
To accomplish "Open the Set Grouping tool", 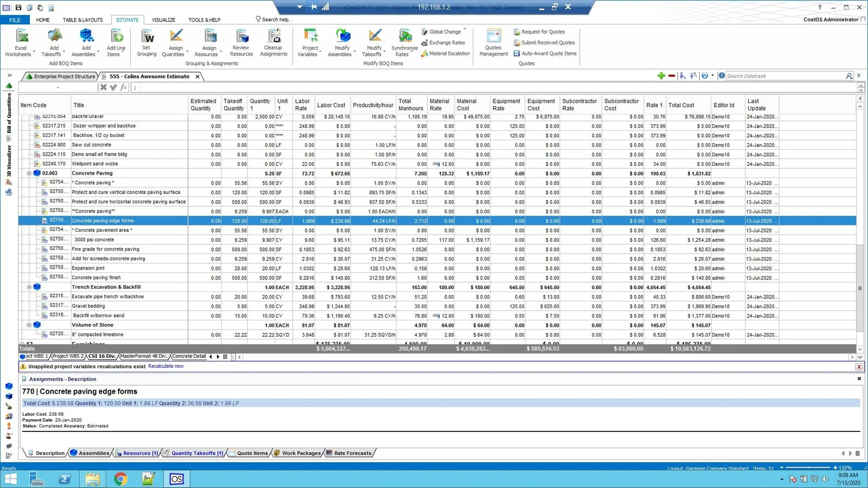I will [x=146, y=42].
